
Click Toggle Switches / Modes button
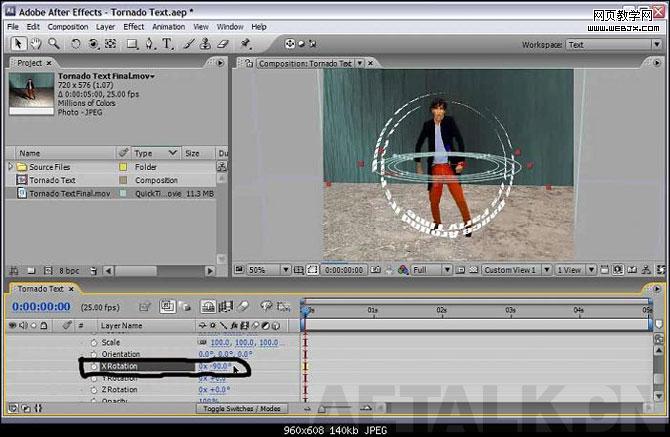pos(242,409)
